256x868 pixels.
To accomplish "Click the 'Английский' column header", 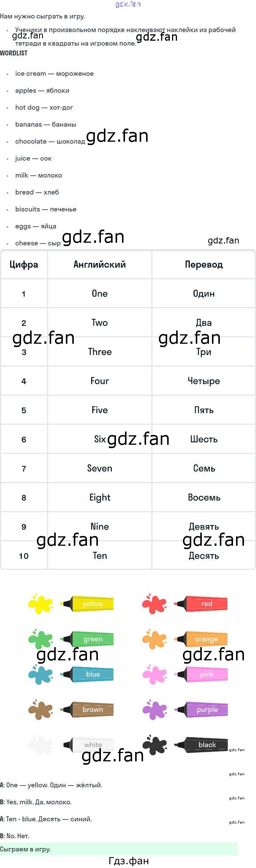I will tap(100, 265).
